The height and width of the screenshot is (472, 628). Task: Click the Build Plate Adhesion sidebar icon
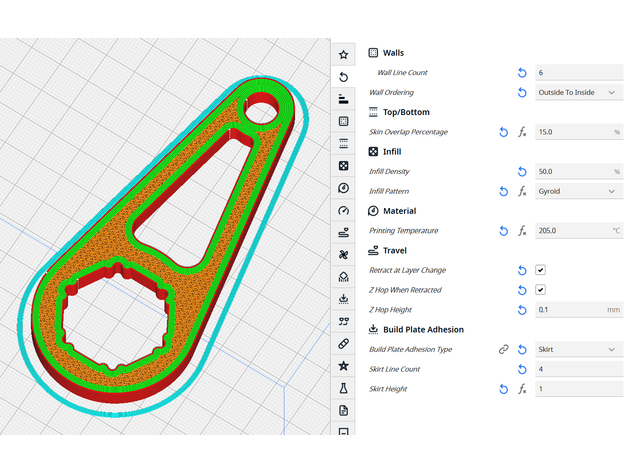[x=344, y=298]
